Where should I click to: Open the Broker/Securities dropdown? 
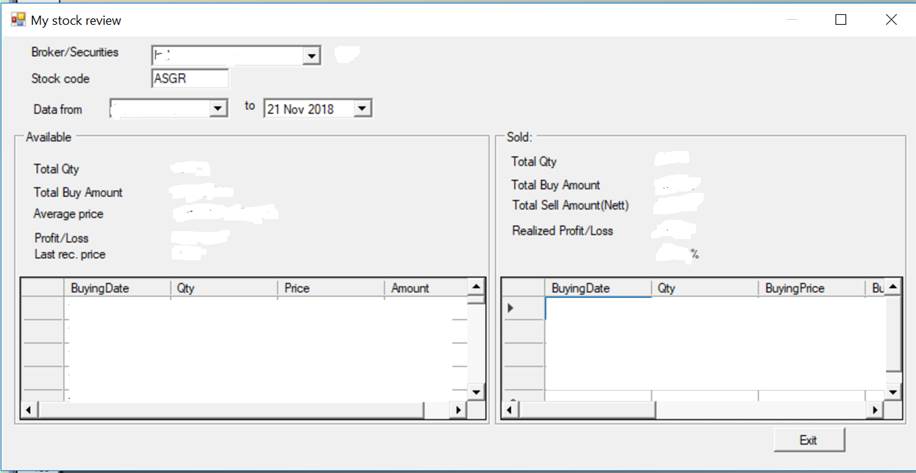click(x=311, y=56)
